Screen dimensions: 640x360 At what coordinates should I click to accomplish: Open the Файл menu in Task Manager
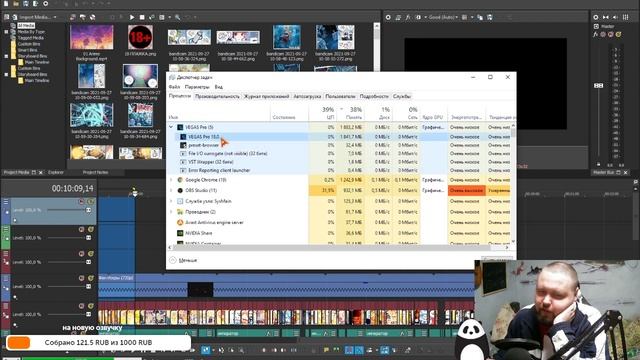point(174,87)
